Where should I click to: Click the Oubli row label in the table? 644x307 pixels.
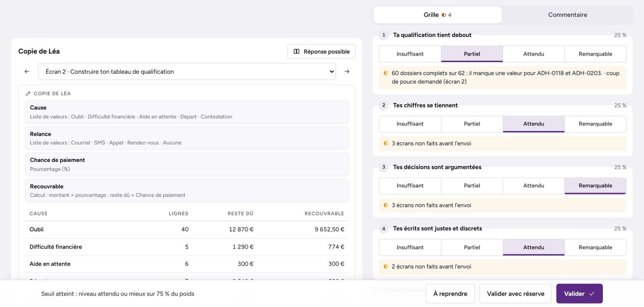(37, 230)
